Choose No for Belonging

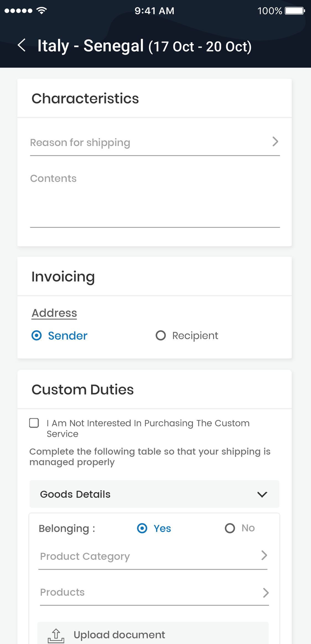coord(230,528)
